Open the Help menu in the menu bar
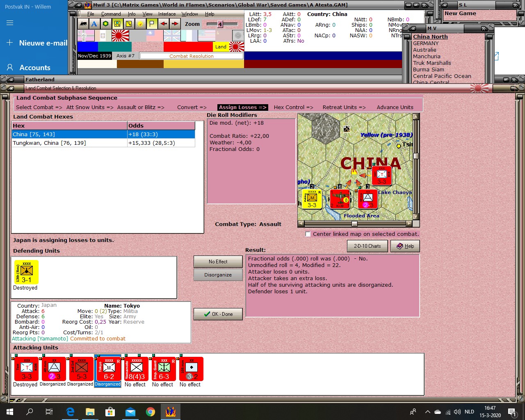The image size is (525, 420). [x=210, y=14]
